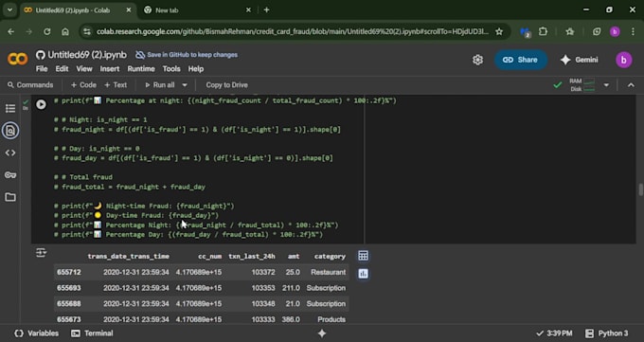Open the Insert menu
The height and width of the screenshot is (342, 644).
pos(110,69)
